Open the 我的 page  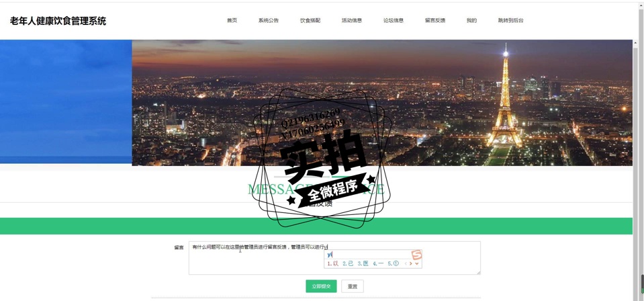(471, 20)
